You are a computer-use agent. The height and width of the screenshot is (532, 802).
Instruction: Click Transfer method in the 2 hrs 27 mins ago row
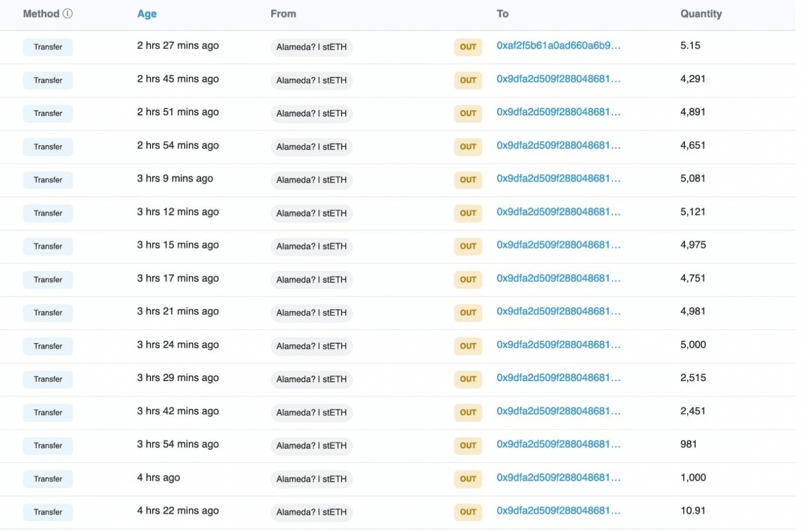click(x=48, y=47)
